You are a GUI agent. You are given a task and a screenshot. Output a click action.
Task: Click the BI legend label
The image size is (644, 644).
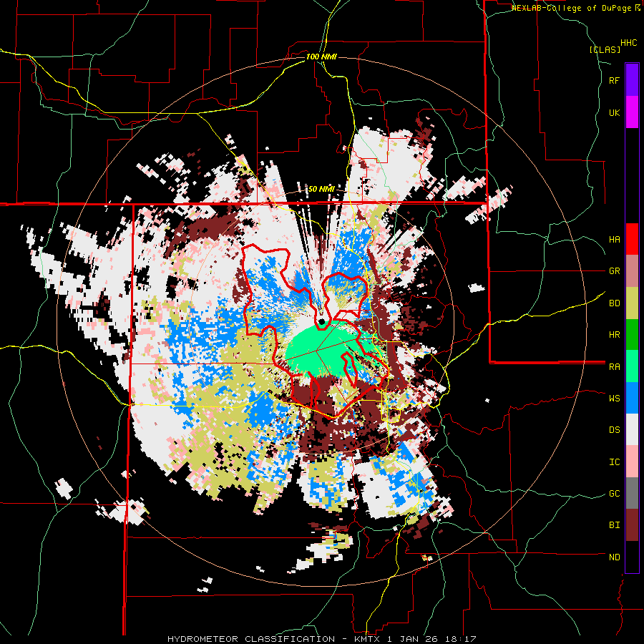(614, 525)
